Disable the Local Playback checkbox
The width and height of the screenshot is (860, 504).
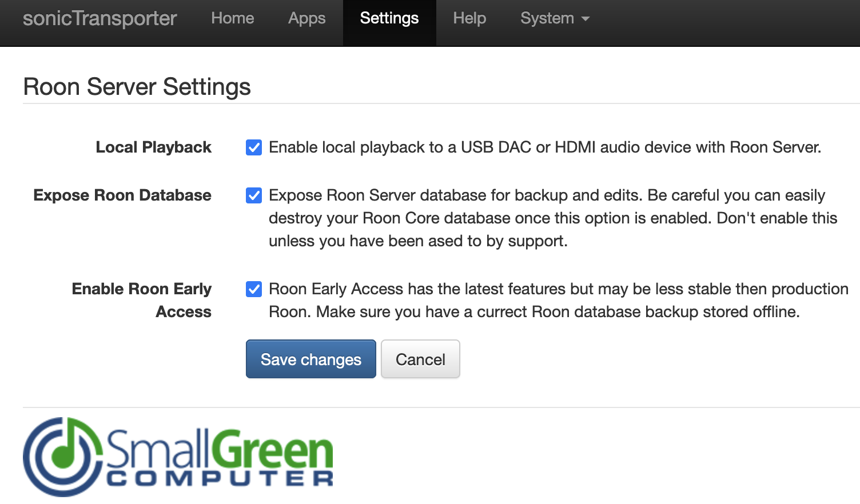[254, 147]
